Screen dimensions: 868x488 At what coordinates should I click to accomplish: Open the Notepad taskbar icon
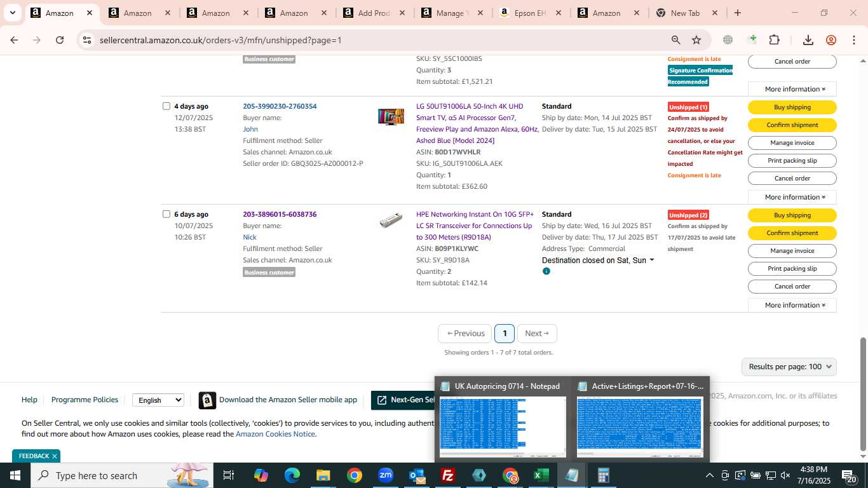(573, 475)
